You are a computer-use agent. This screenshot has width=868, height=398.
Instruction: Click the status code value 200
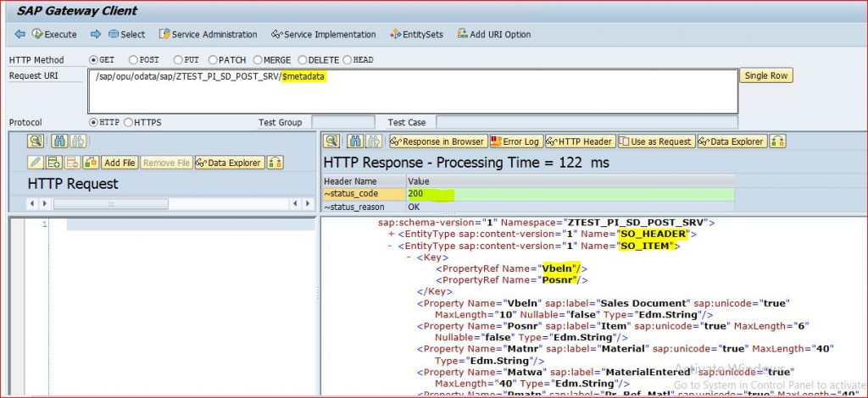pos(415,194)
